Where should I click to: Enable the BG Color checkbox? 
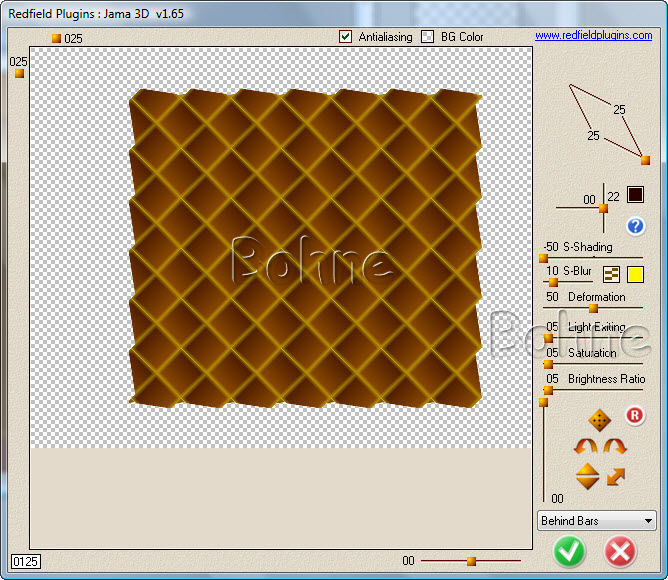tap(428, 37)
